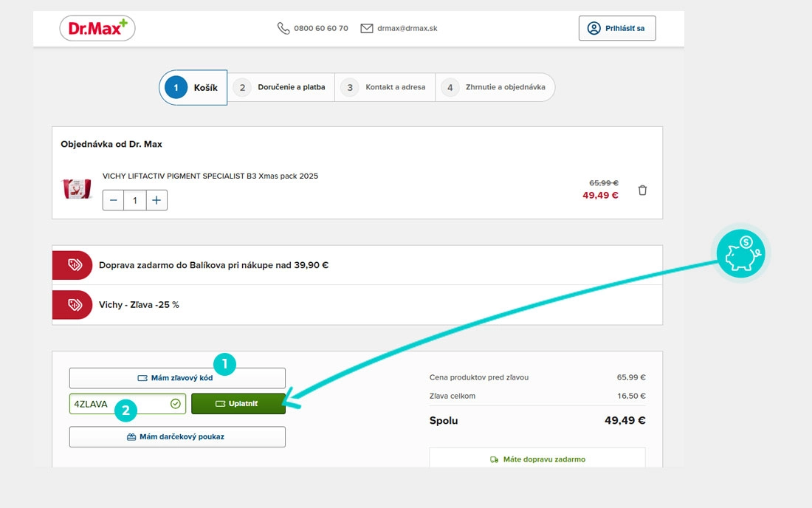Open the Vichy product thumbnail
Viewport: 812px width, 508px height.
[78, 189]
